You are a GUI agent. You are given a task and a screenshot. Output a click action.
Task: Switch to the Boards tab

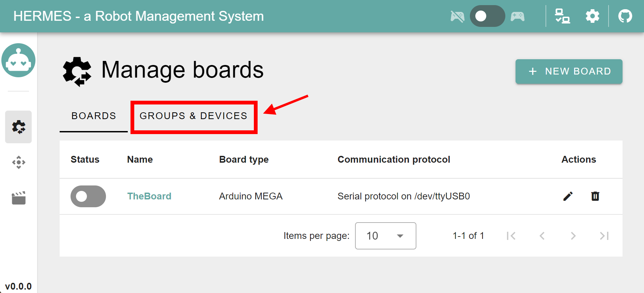[x=94, y=116]
